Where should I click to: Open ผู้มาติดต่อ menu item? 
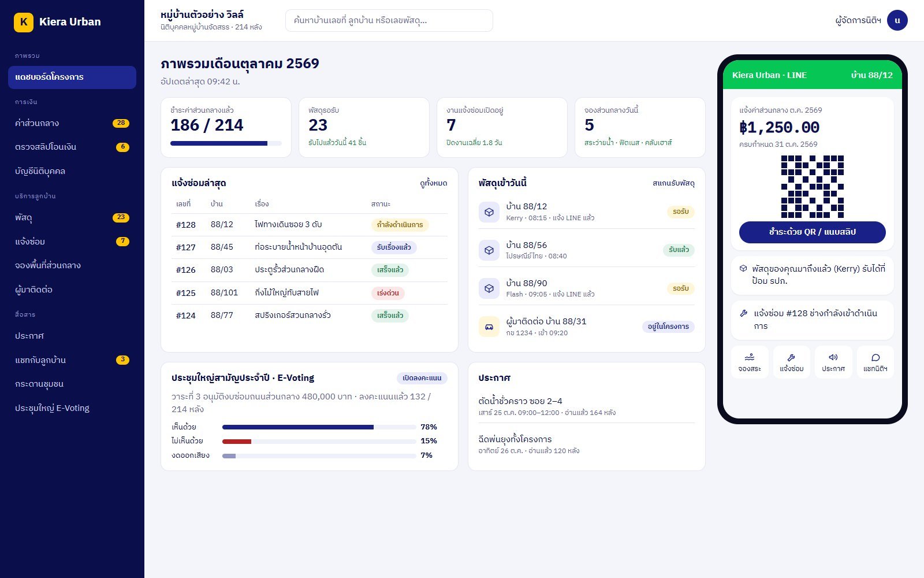72,290
